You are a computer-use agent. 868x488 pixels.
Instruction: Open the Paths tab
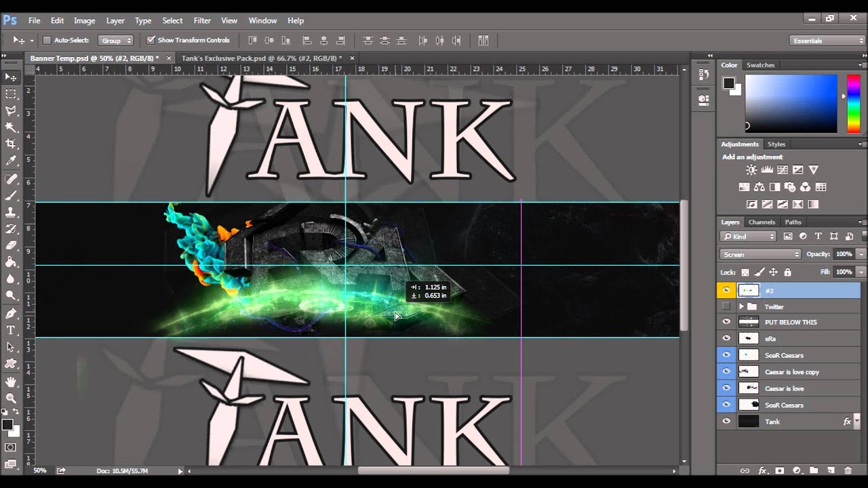793,222
